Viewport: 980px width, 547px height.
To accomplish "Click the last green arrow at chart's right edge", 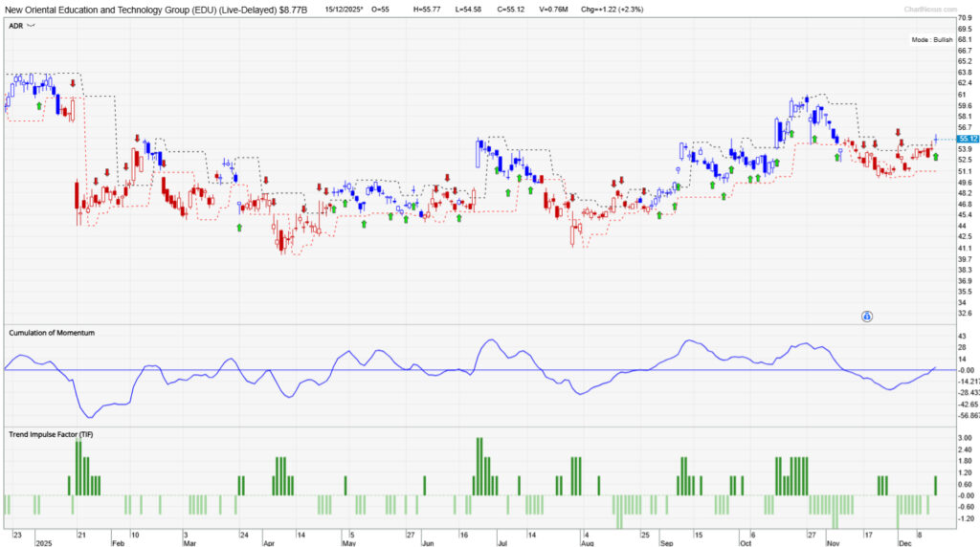I will (935, 156).
